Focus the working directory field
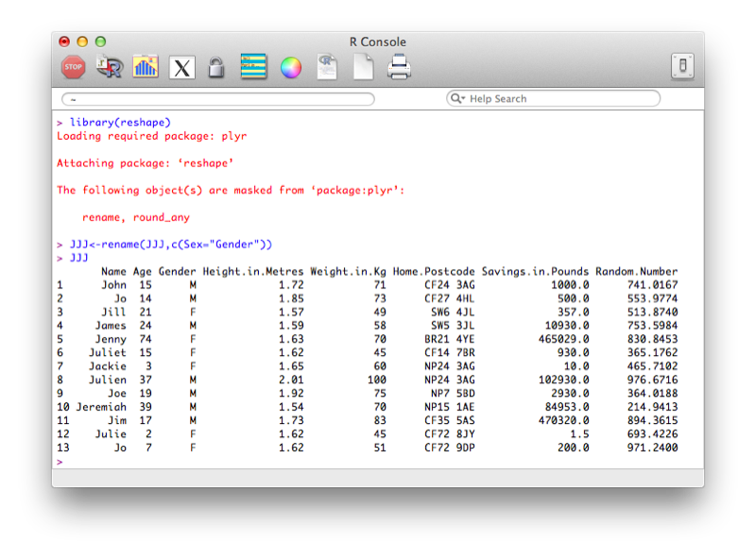The height and width of the screenshot is (559, 756). (218, 99)
